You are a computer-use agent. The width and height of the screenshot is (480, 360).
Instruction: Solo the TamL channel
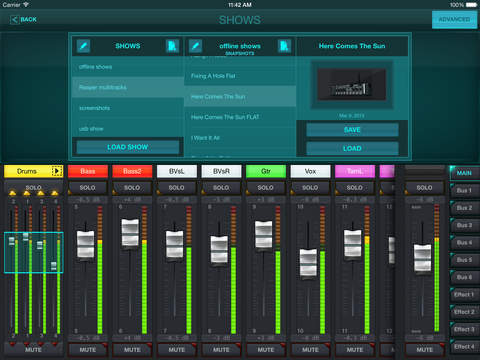pyautogui.click(x=355, y=188)
